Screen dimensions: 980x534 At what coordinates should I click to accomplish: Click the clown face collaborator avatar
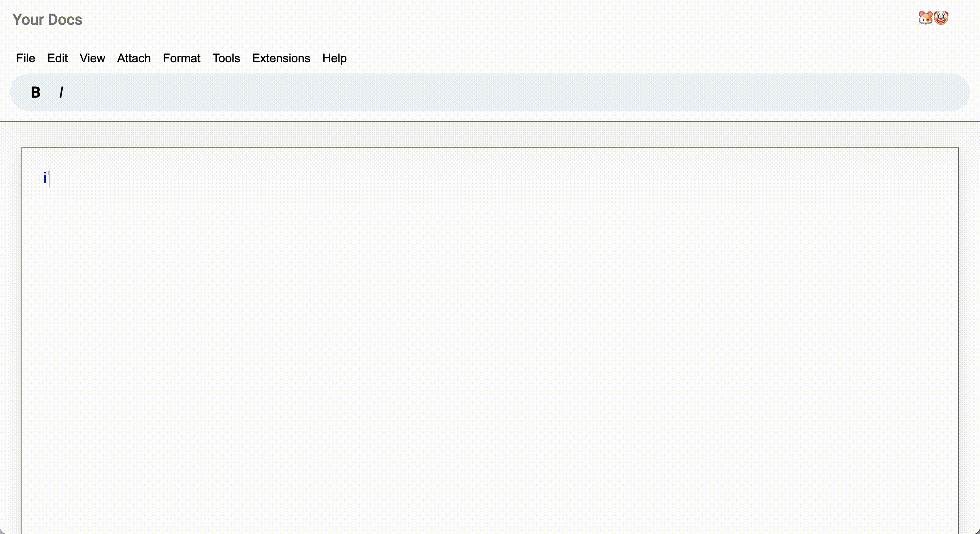[941, 18]
